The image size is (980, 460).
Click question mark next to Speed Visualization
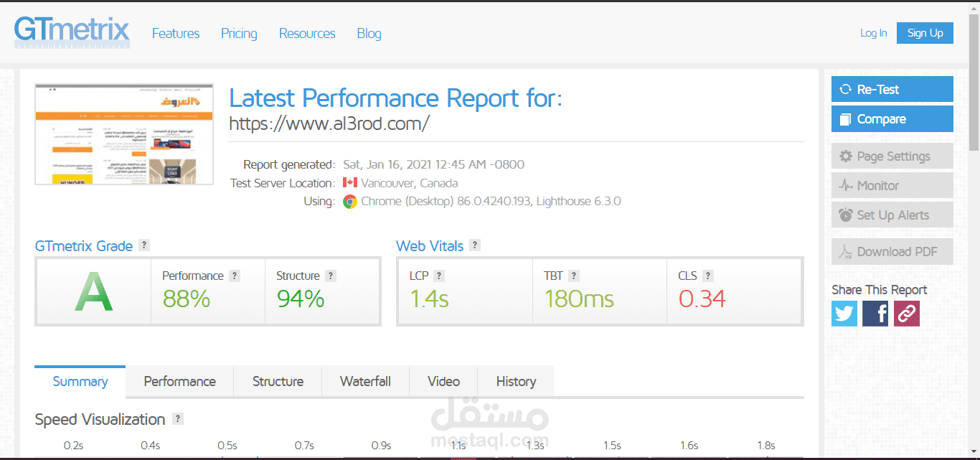[178, 419]
